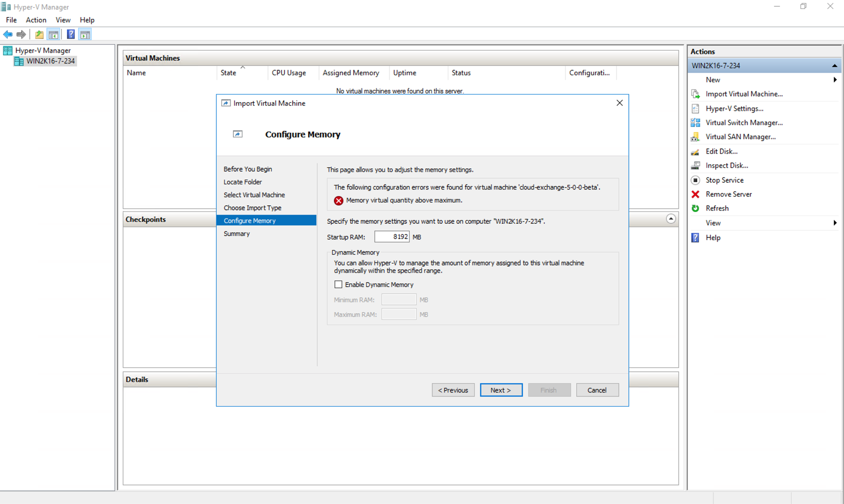Click the Next button
Image resolution: width=844 pixels, height=504 pixels.
tap(501, 390)
